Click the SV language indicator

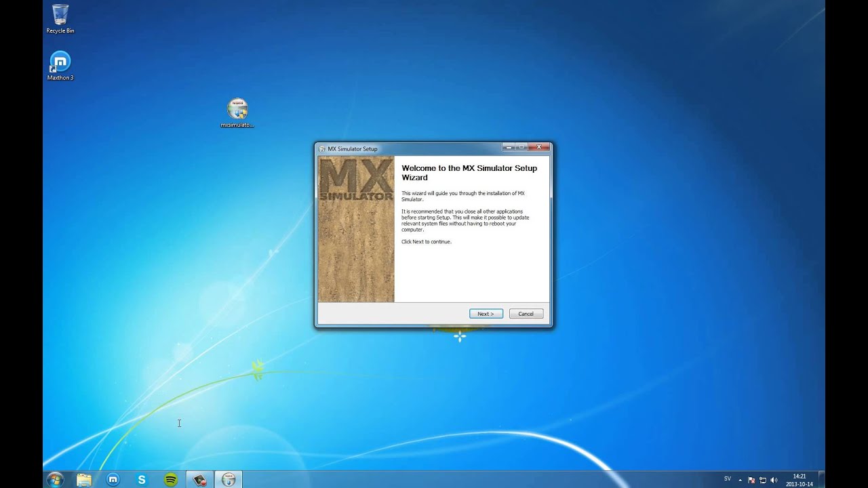click(728, 479)
